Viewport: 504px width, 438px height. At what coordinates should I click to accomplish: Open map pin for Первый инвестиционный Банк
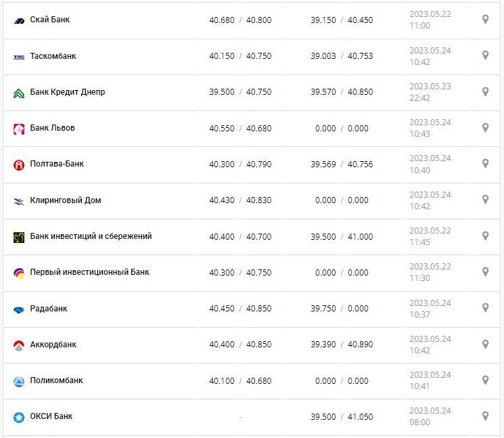[x=485, y=271]
